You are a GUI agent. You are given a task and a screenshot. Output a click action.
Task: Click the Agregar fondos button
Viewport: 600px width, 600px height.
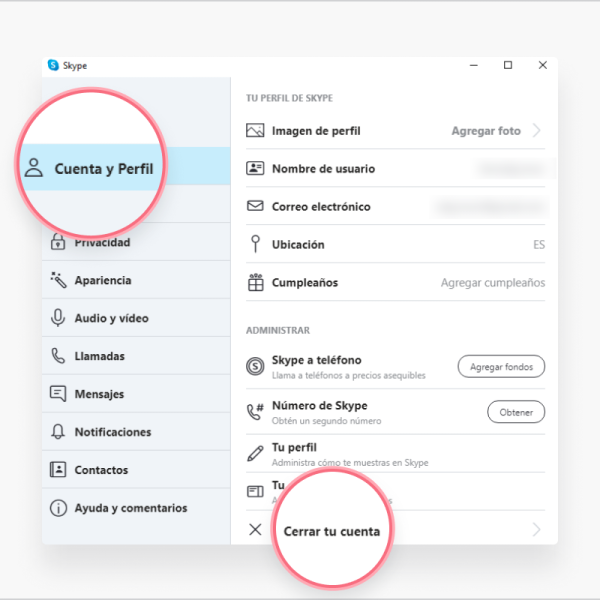tap(501, 367)
